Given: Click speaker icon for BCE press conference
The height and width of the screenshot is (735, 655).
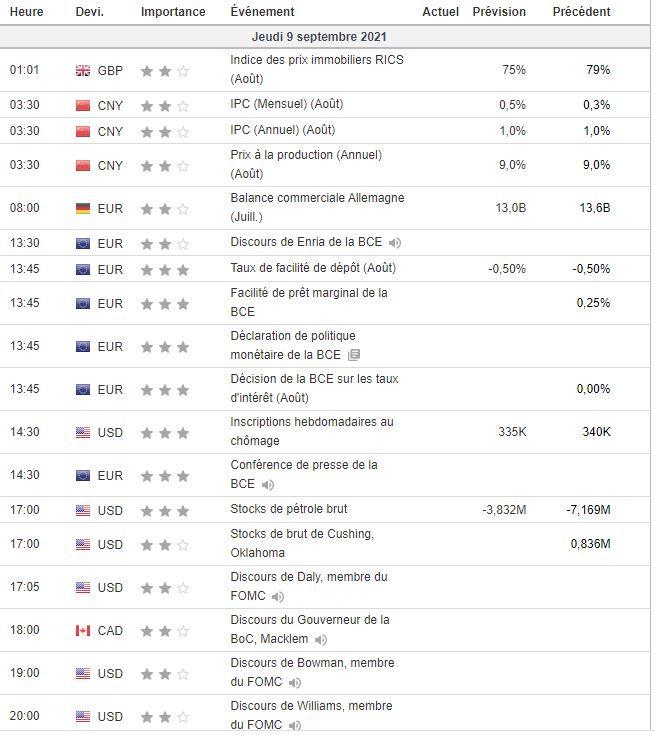Looking at the screenshot, I should click(x=268, y=485).
